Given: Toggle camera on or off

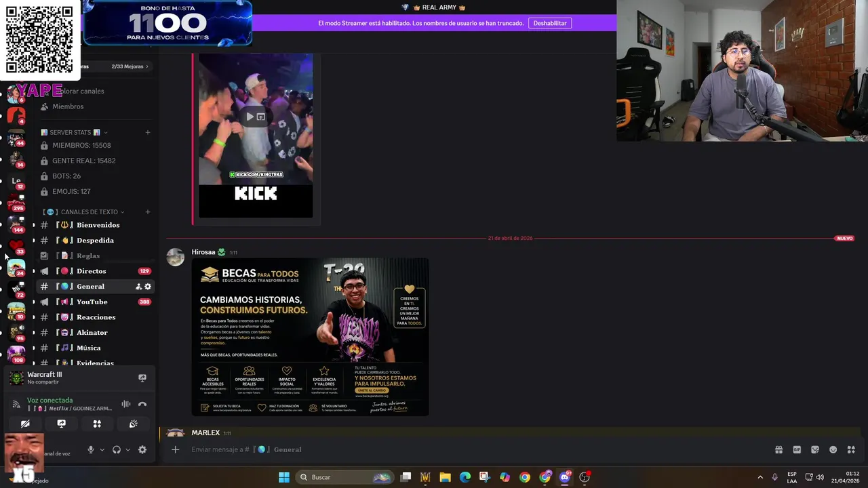Looking at the screenshot, I should (x=25, y=424).
